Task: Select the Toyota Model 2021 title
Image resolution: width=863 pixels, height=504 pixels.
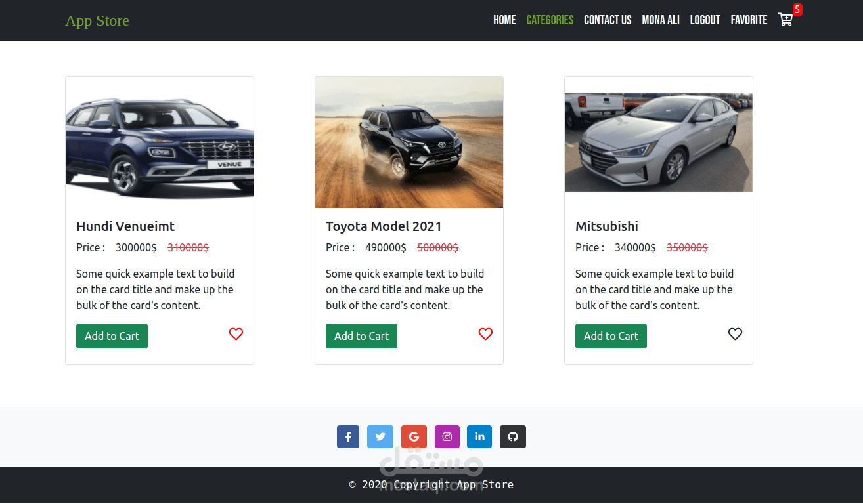Action: [x=384, y=226]
